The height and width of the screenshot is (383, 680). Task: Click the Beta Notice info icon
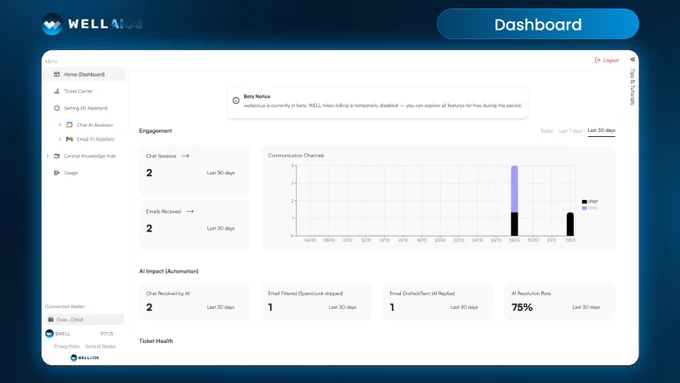[x=236, y=101]
